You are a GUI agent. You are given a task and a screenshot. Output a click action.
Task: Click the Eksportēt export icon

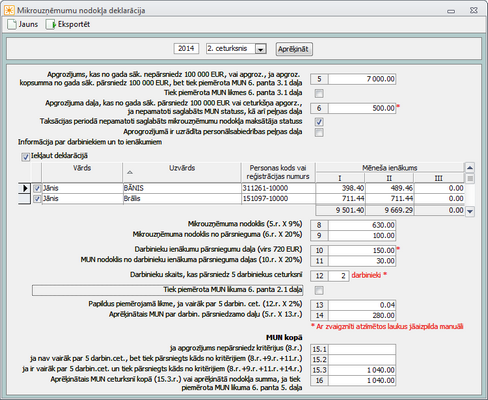click(50, 24)
